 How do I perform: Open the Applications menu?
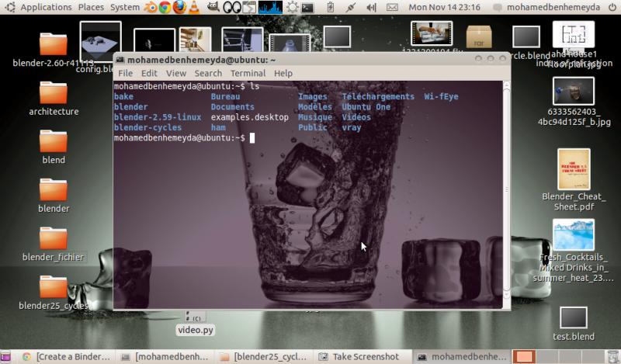click(46, 7)
